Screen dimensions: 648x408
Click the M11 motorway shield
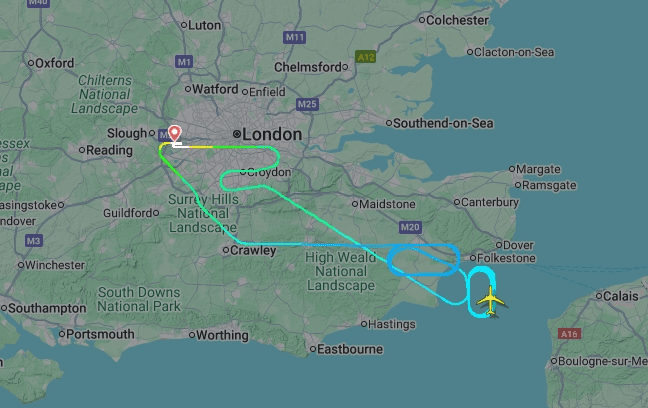[x=294, y=37]
